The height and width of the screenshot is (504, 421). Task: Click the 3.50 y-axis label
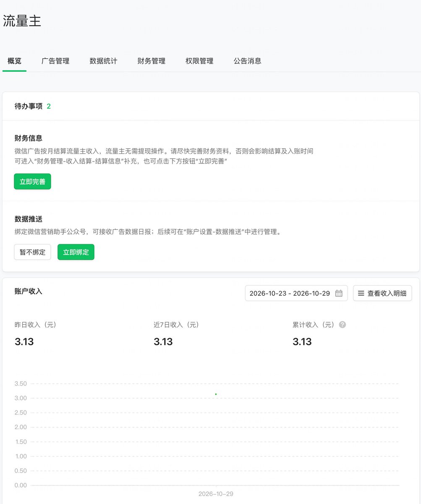[x=21, y=383]
